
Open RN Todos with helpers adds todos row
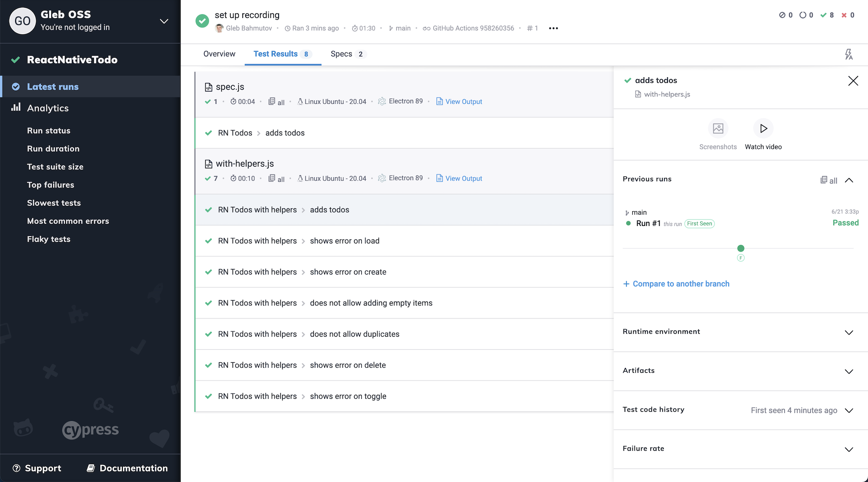click(x=404, y=210)
